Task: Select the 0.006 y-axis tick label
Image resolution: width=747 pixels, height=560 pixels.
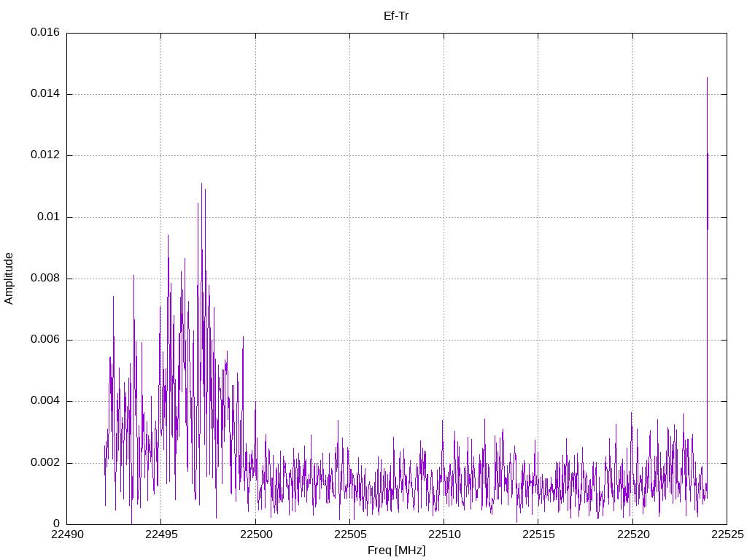Action: point(44,340)
